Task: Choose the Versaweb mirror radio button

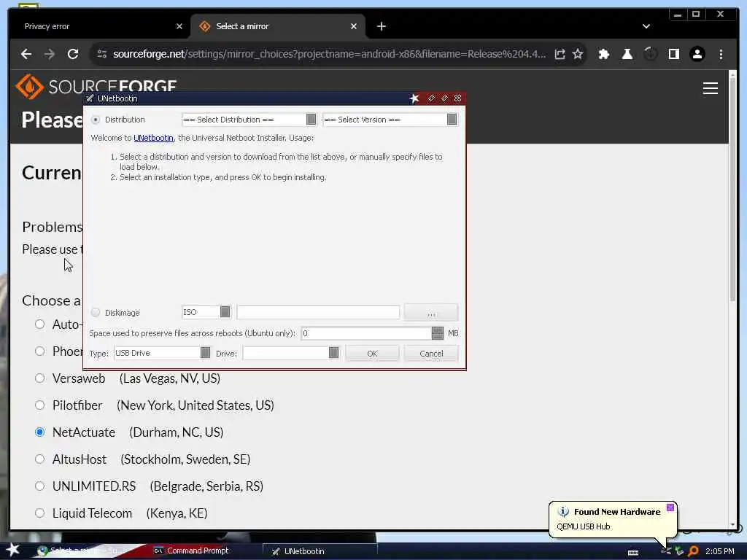Action: [40, 378]
